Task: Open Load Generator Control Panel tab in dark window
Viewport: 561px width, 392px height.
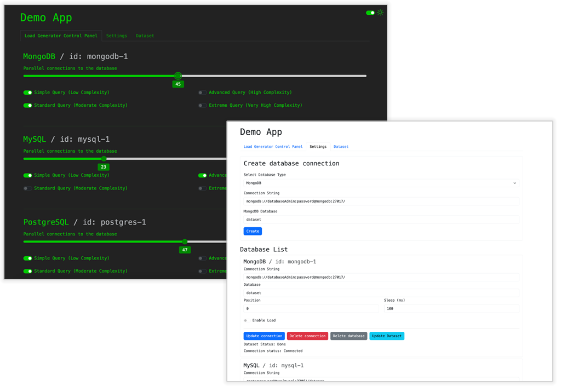Action: 61,36
